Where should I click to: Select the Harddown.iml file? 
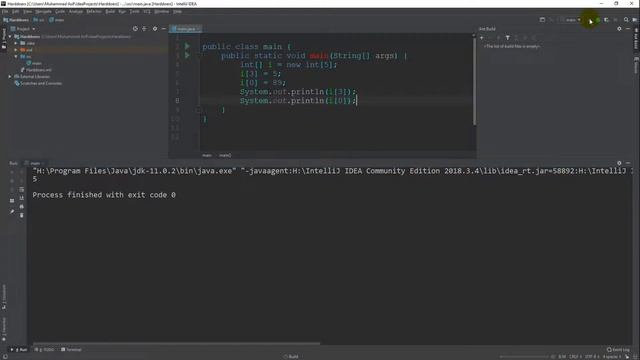36,70
